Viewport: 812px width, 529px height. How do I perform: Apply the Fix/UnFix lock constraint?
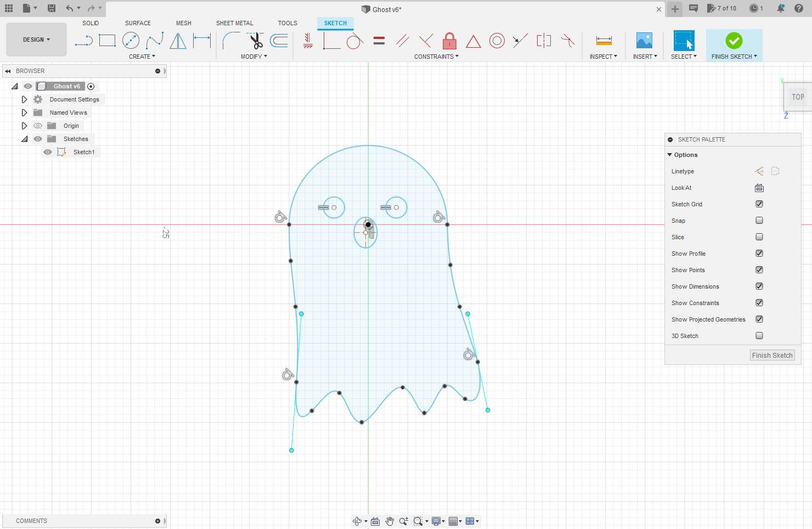(x=449, y=41)
